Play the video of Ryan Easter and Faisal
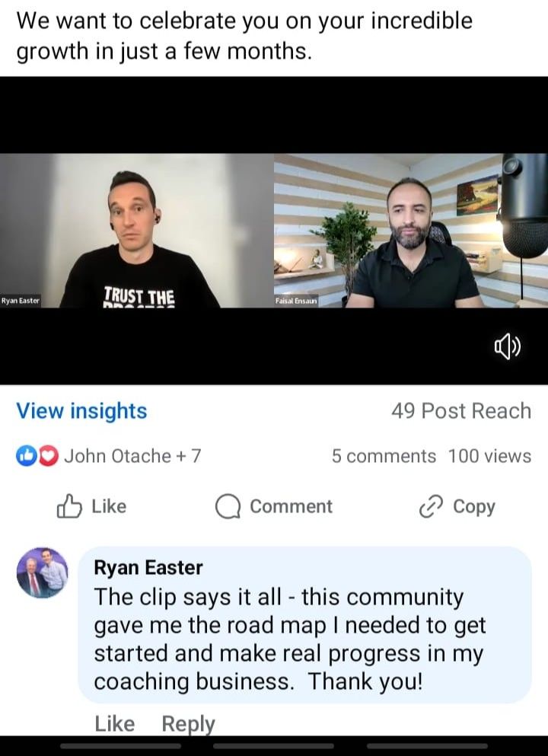Viewport: 548px width, 756px height. 274,231
